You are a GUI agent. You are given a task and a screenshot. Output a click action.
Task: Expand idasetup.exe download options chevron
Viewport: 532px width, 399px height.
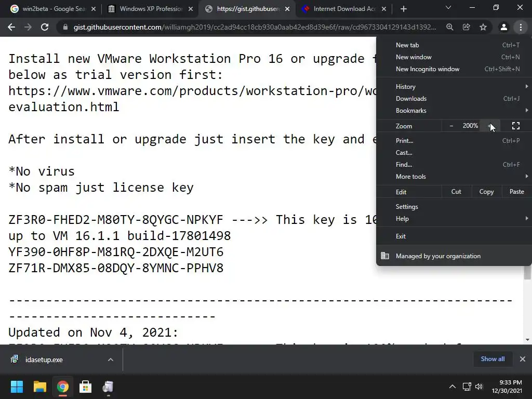(111, 360)
